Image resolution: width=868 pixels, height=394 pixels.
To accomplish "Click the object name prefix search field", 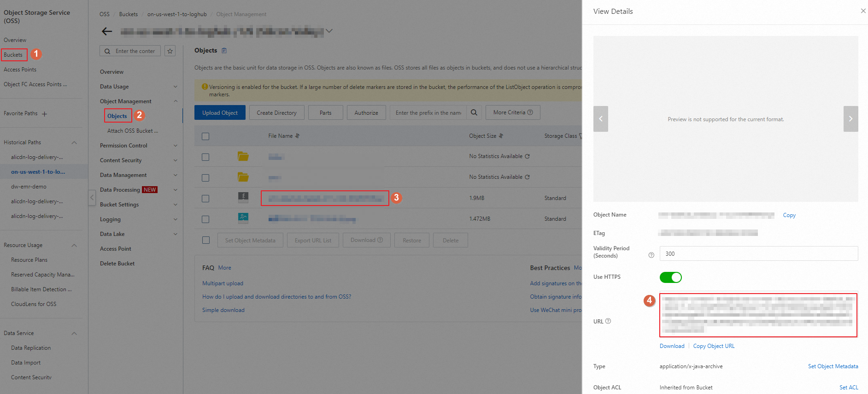I will [x=428, y=112].
